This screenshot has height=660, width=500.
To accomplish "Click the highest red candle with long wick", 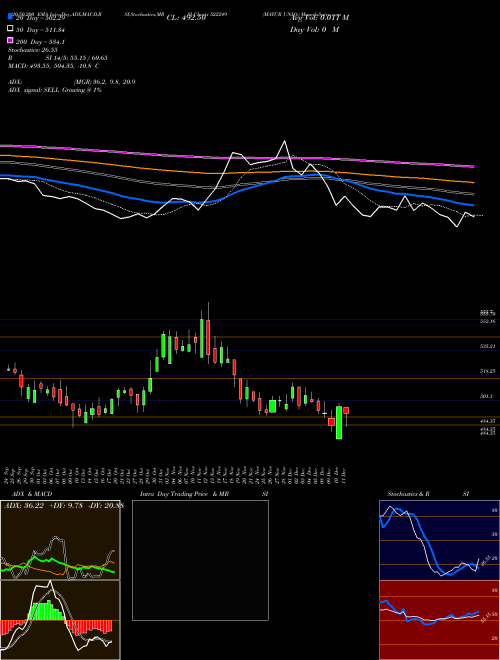I will (208, 338).
